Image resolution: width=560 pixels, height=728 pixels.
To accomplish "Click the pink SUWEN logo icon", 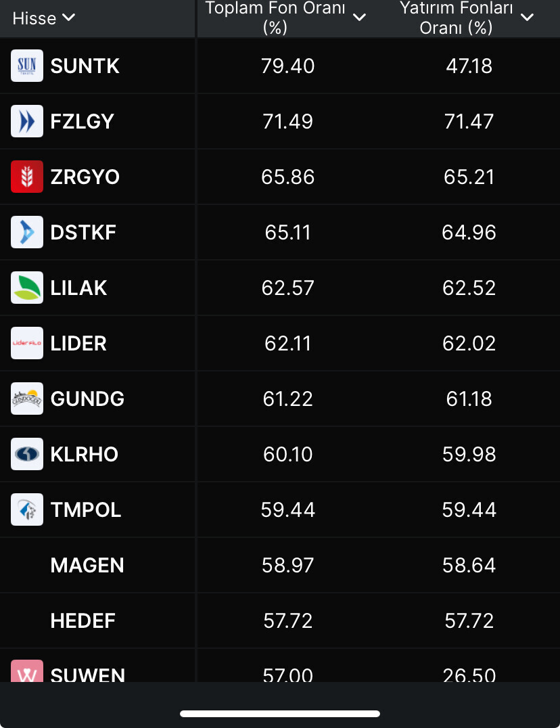I will [x=27, y=671].
